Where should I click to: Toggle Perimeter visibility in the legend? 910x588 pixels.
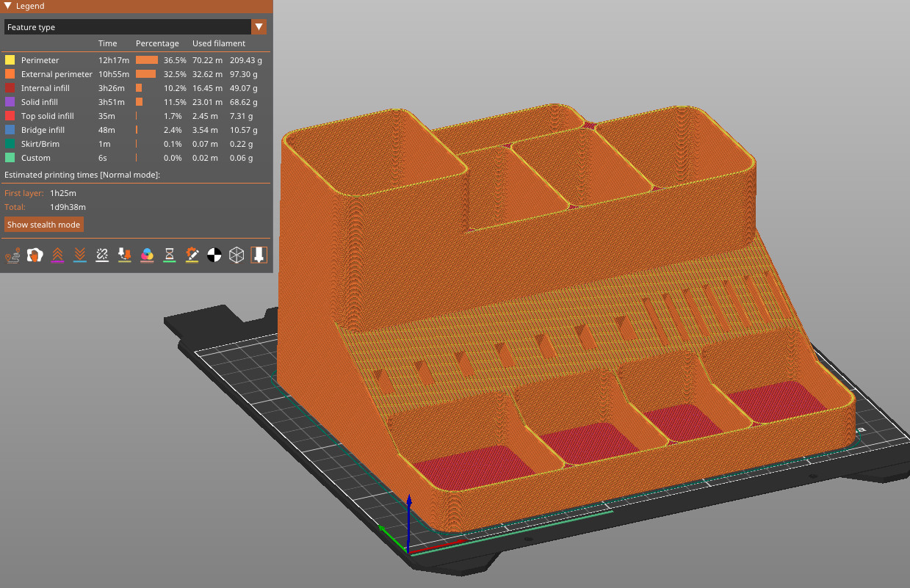coord(40,59)
